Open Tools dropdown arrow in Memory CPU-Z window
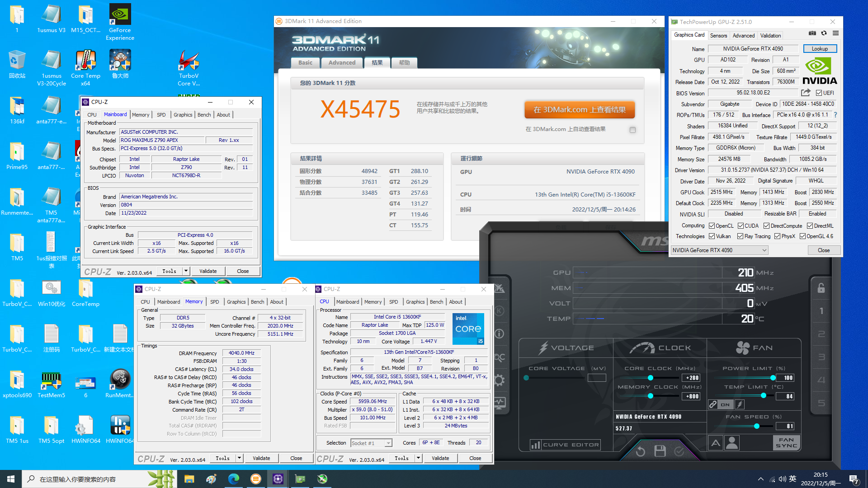Viewport: 868px width, 488px height. pos(239,458)
